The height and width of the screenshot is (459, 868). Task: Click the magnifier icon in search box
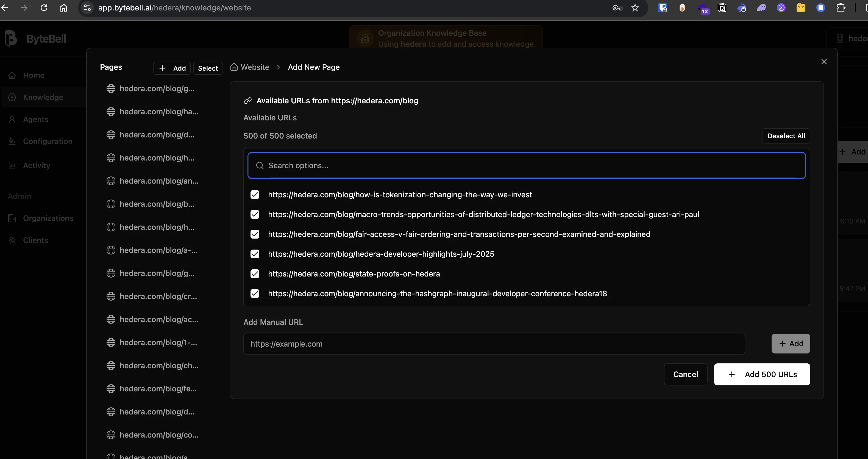260,165
